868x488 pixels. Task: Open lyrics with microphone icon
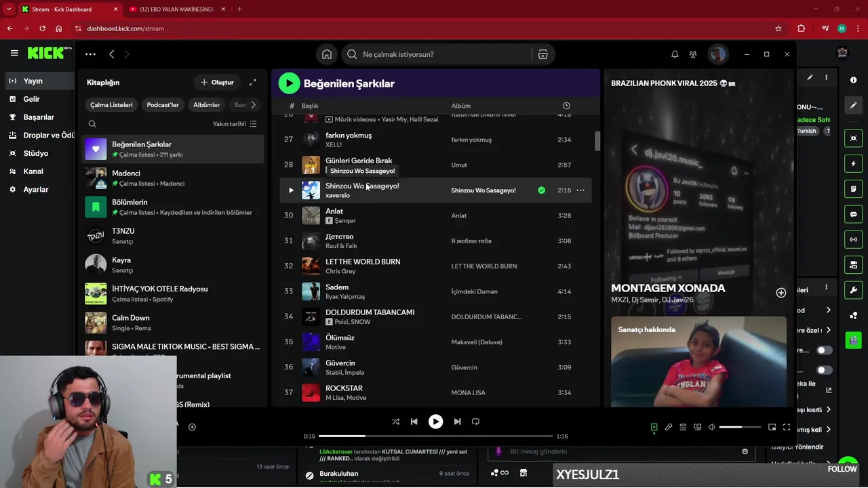click(x=669, y=427)
